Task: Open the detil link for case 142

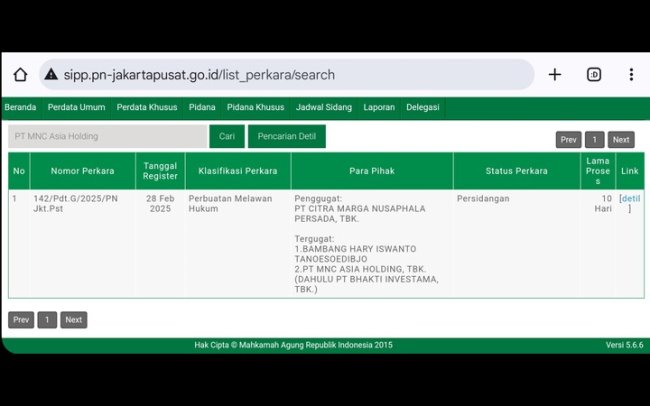Action: coord(631,199)
